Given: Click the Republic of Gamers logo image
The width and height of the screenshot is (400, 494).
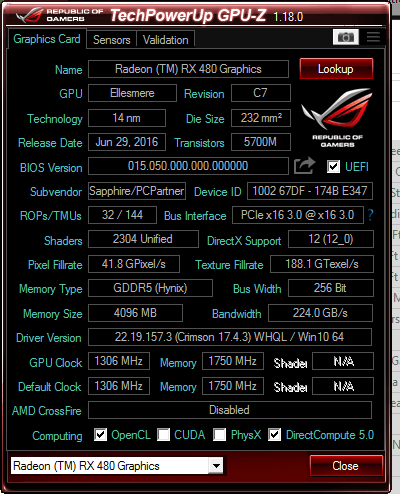Looking at the screenshot, I should (337, 118).
